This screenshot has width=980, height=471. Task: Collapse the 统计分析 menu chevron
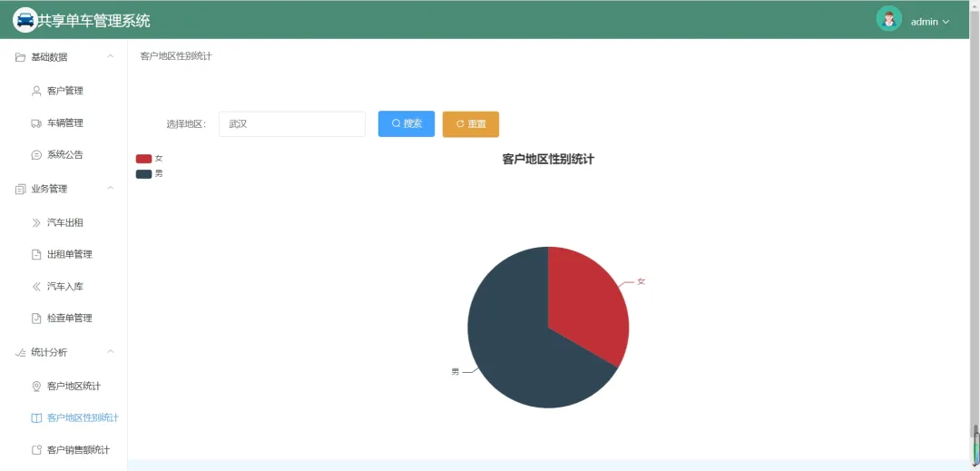tap(111, 352)
